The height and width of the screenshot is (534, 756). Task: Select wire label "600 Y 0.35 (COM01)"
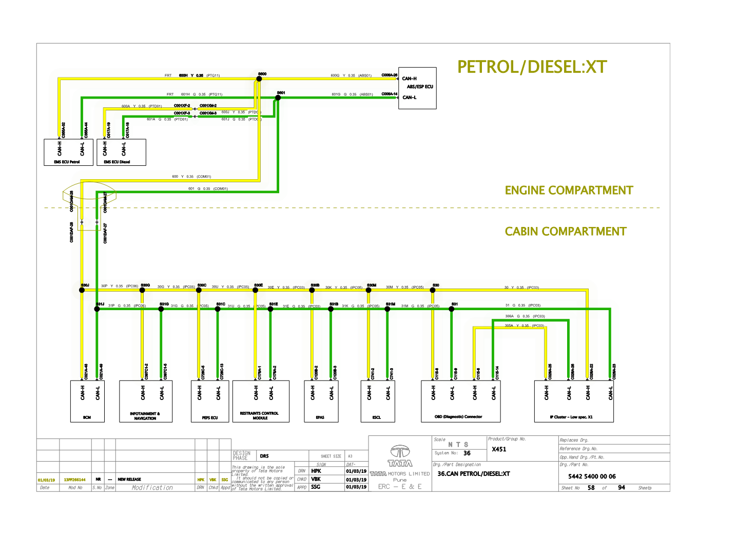191,177
